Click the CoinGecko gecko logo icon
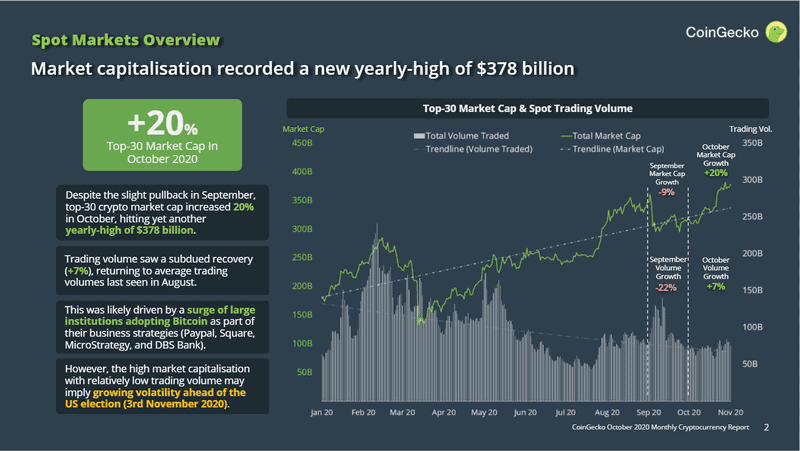The width and height of the screenshot is (800, 451). click(x=776, y=32)
